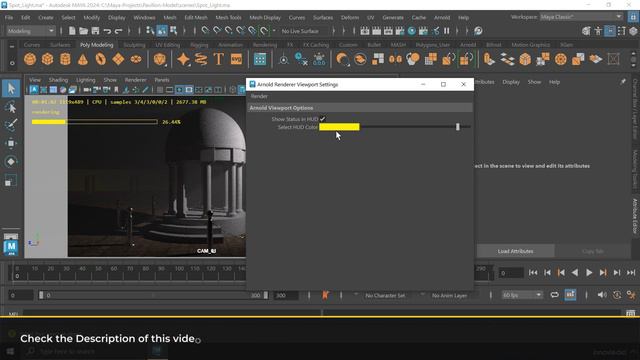Open the No Anim Layer dropdown
This screenshot has width=640, height=360.
(x=449, y=295)
